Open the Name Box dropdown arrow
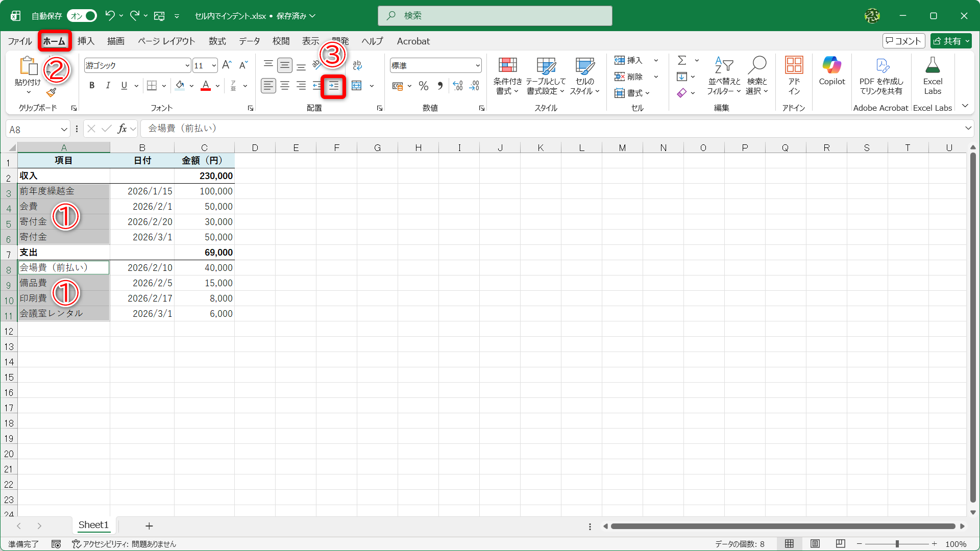The image size is (980, 551). (x=64, y=129)
